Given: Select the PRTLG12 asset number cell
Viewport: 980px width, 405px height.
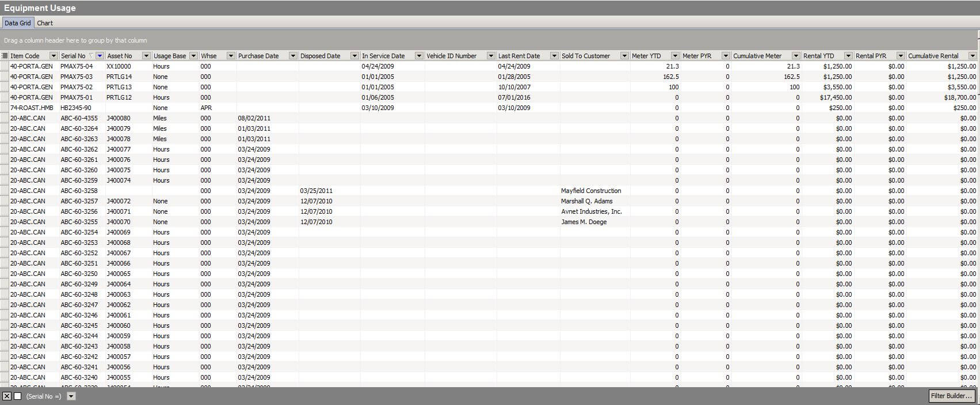Looking at the screenshot, I should pyautogui.click(x=128, y=97).
